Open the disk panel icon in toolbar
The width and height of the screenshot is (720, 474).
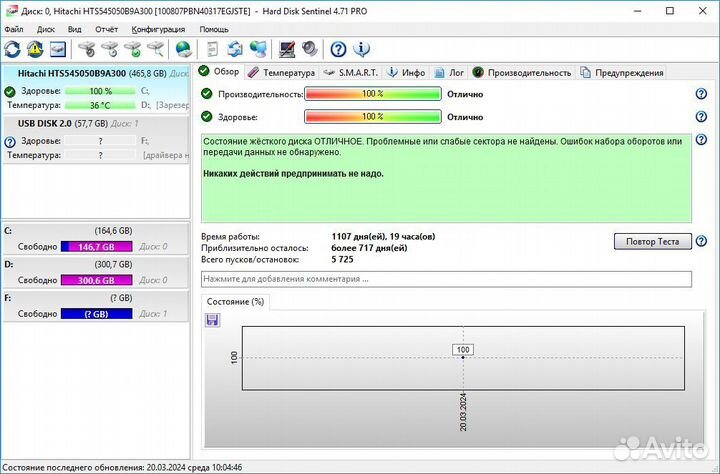pos(58,49)
